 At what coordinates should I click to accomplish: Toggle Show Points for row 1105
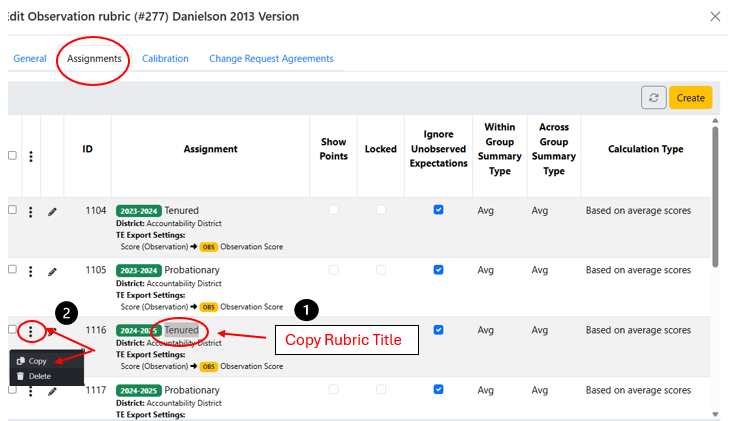334,269
